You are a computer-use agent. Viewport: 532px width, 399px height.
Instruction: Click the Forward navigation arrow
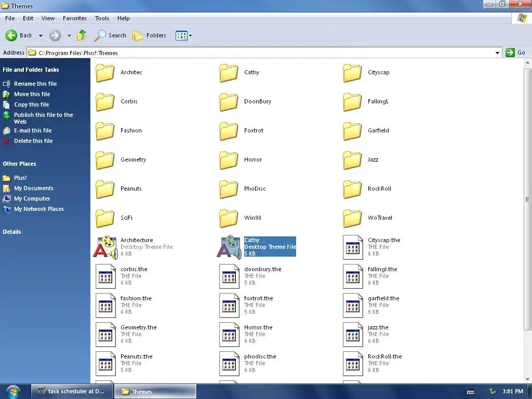[55, 35]
